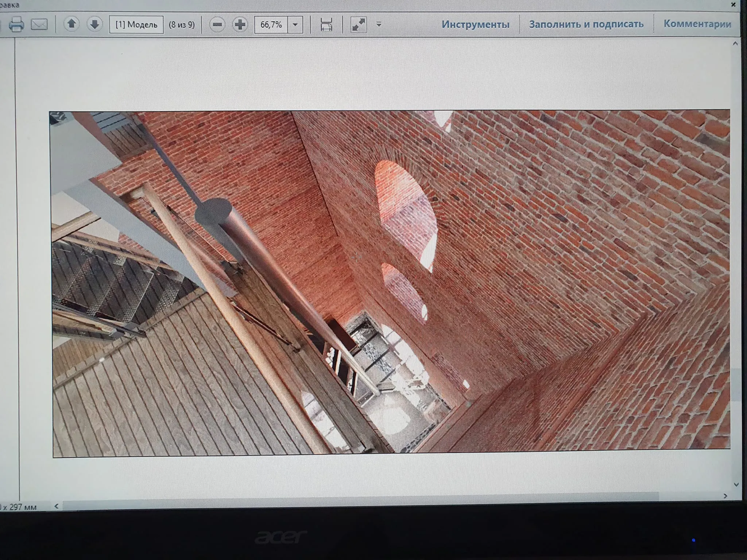747x560 pixels.
Task: Click the horizontal scrollbar right arrow
Action: coord(725,496)
